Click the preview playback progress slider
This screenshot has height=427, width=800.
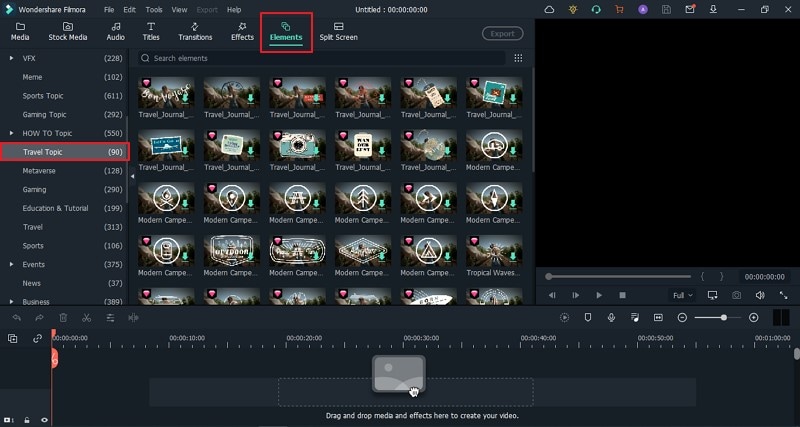pyautogui.click(x=618, y=277)
